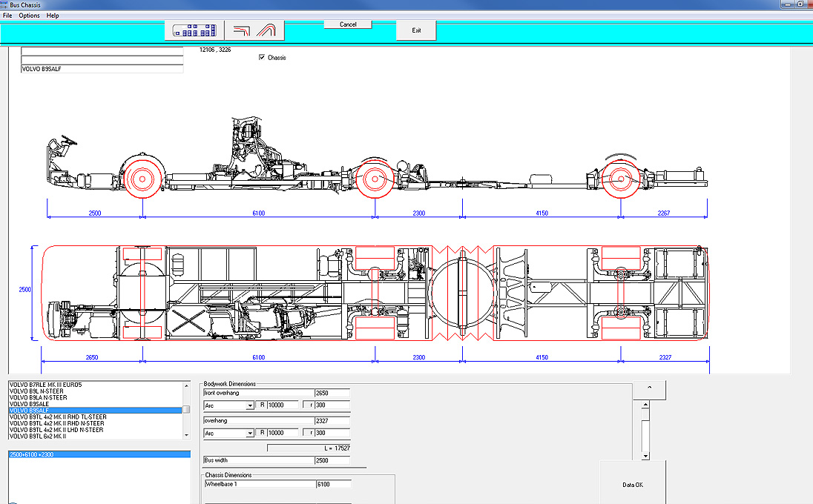Open the Help menu
The height and width of the screenshot is (504, 813).
click(53, 16)
